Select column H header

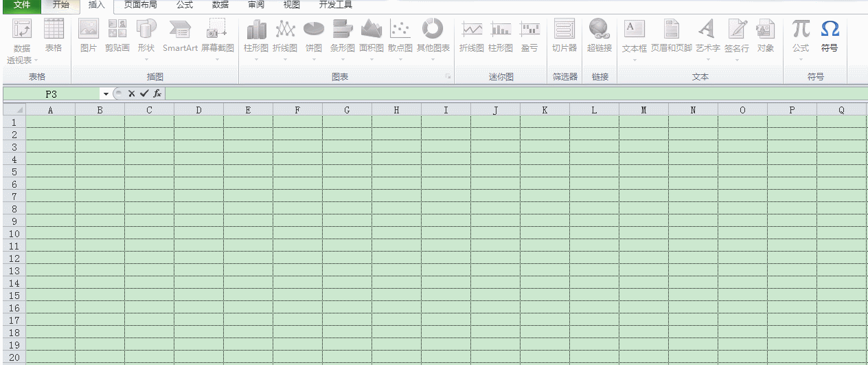click(x=396, y=109)
